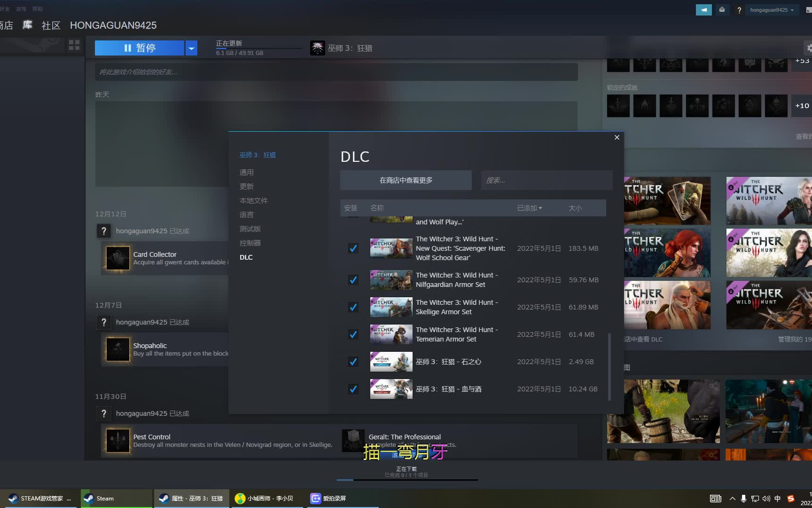Click the network tray icon
Screen dimensions: 812x508
point(755,499)
